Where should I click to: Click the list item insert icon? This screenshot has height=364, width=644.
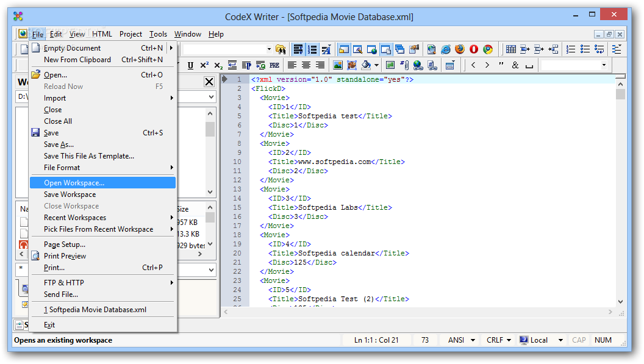[599, 50]
